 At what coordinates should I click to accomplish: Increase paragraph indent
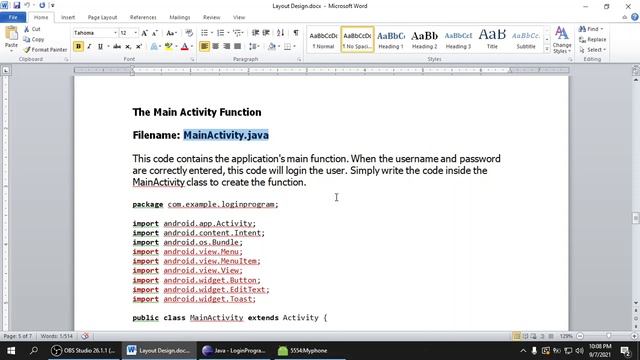266,33
